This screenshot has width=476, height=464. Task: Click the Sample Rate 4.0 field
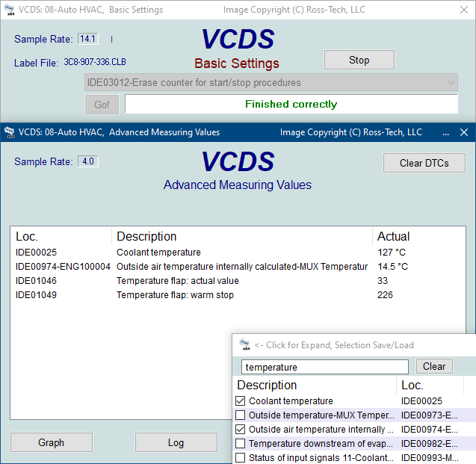pos(88,161)
